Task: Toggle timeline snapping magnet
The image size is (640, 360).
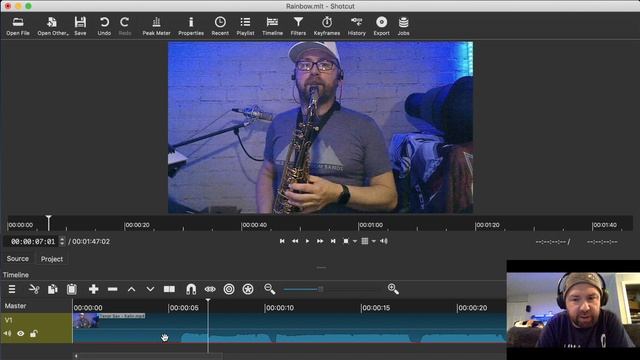Action: coord(191,289)
